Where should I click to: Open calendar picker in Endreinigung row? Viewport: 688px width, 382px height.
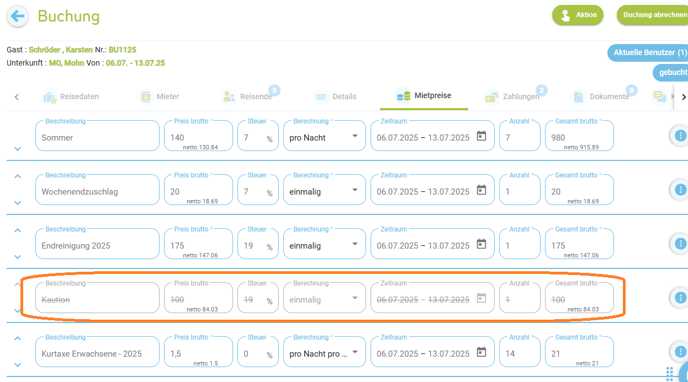pos(481,244)
